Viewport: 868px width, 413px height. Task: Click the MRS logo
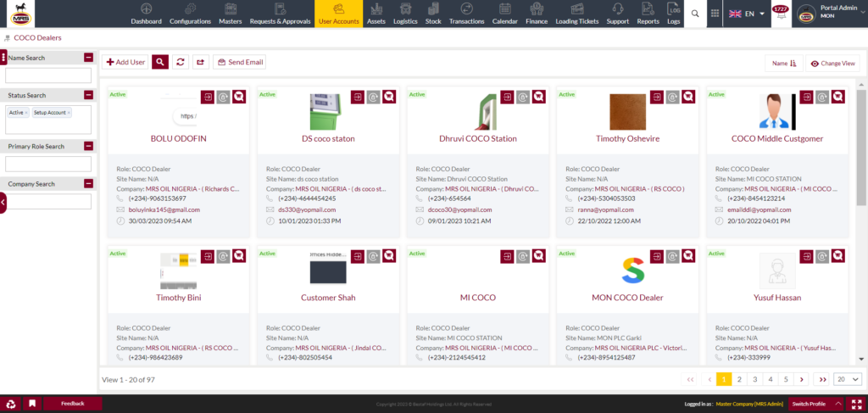pyautogui.click(x=20, y=14)
